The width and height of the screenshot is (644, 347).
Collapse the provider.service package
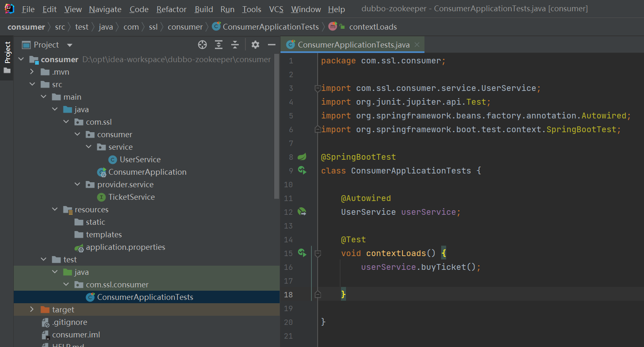pos(77,184)
